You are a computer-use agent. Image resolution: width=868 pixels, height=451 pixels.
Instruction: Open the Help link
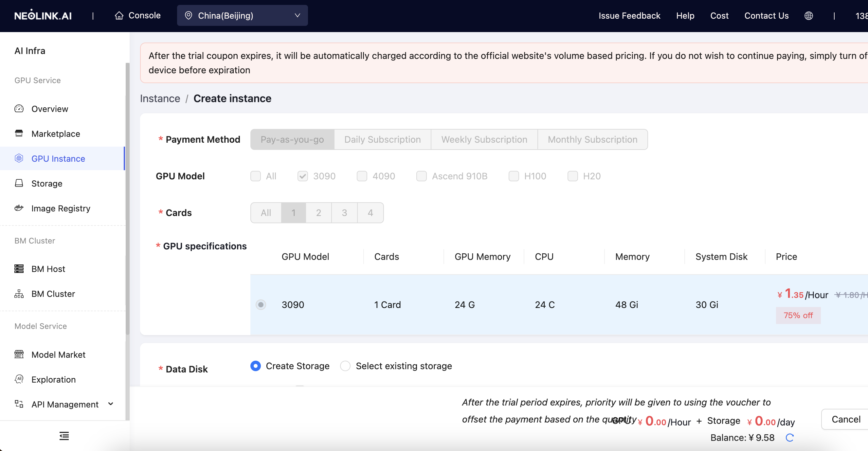[685, 15]
